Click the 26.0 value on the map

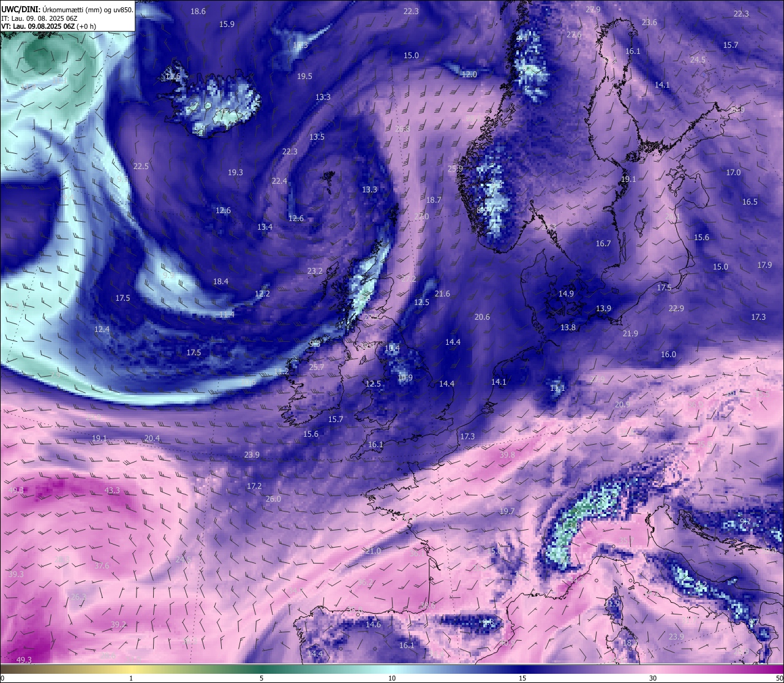point(273,499)
